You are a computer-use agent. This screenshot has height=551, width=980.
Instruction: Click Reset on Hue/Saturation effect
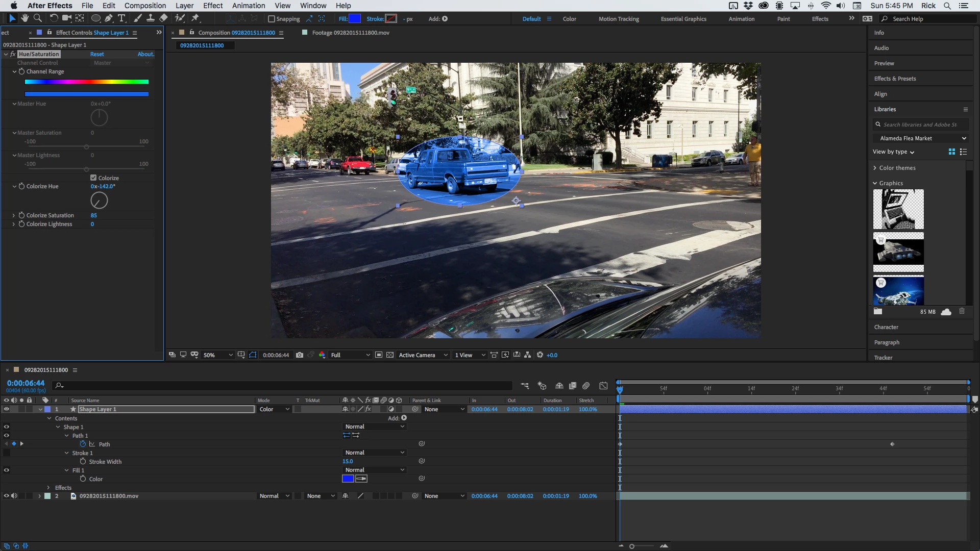pos(97,54)
